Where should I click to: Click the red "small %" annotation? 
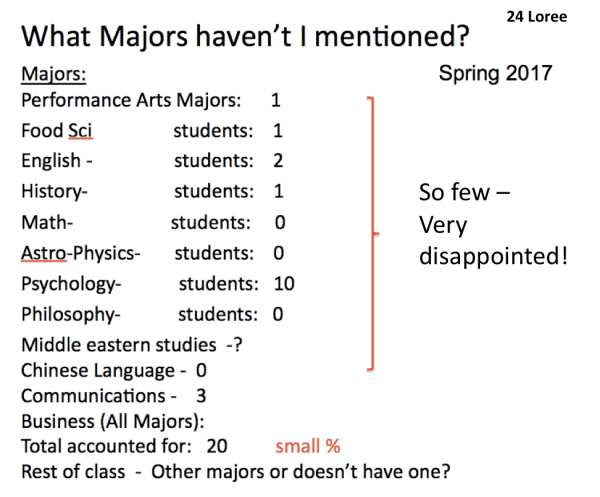click(x=308, y=446)
